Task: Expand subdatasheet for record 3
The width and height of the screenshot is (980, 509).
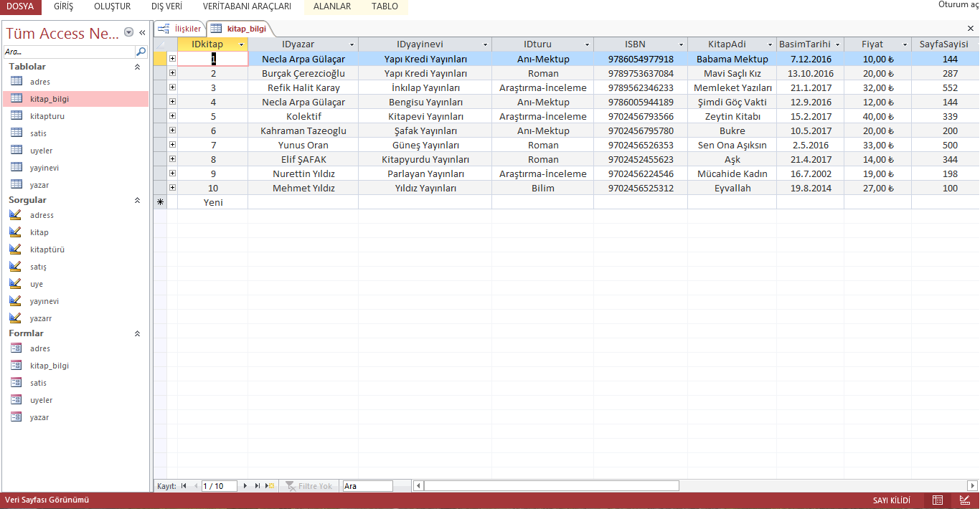Action: pos(172,87)
